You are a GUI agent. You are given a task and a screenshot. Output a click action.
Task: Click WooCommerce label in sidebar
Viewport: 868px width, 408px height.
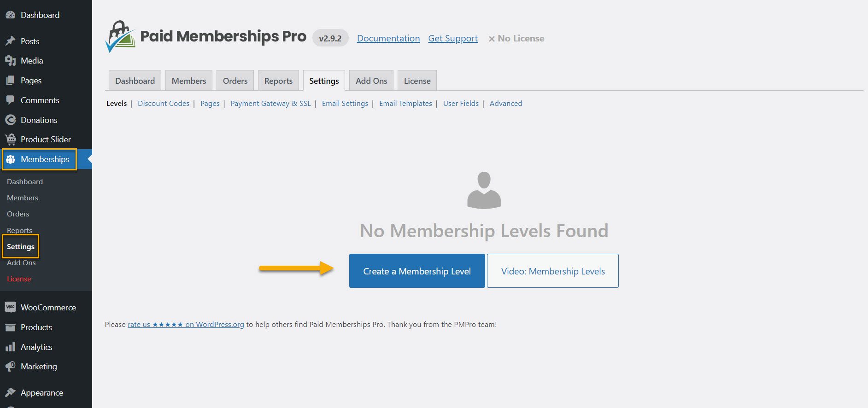click(x=48, y=307)
